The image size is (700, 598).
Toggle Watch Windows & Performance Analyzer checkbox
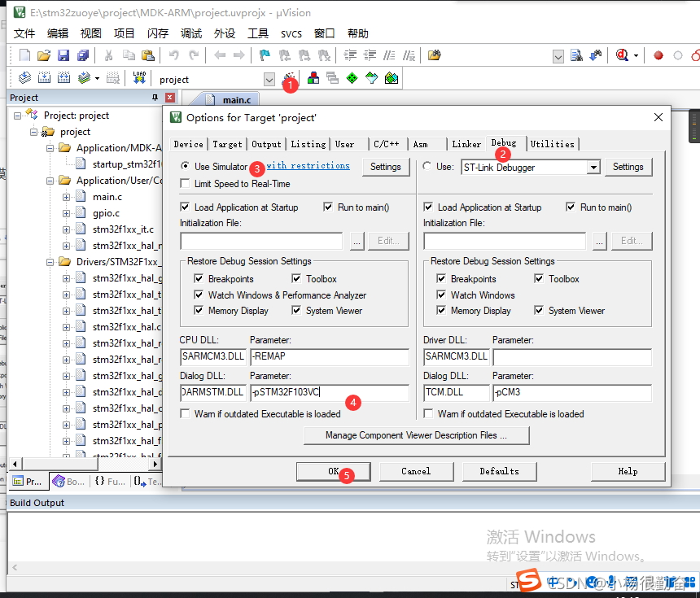199,295
